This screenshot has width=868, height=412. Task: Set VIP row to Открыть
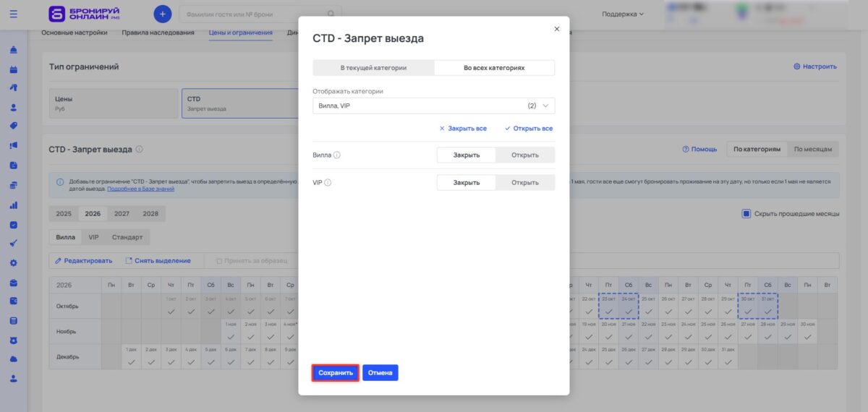click(525, 182)
